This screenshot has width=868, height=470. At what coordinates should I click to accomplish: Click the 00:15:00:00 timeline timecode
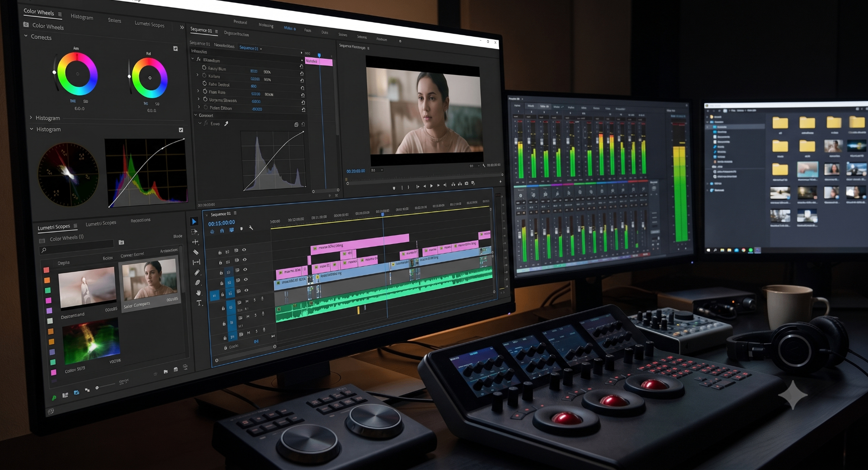221,223
